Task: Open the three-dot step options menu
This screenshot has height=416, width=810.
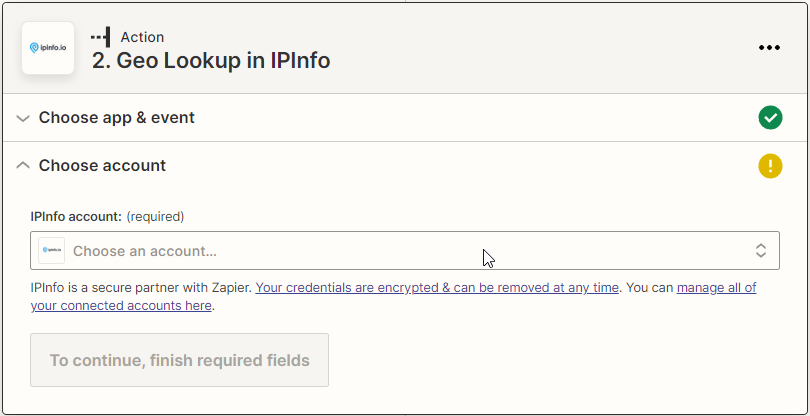Action: click(768, 48)
